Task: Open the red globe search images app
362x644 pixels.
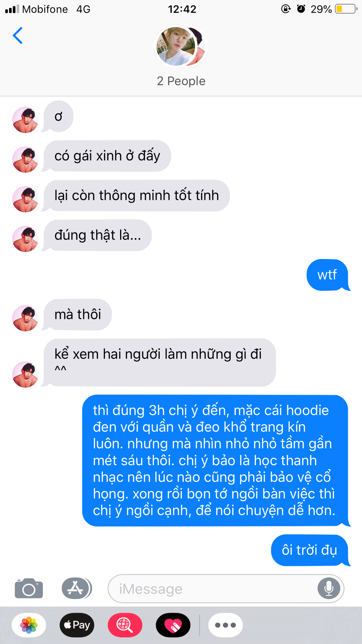Action: [125, 625]
